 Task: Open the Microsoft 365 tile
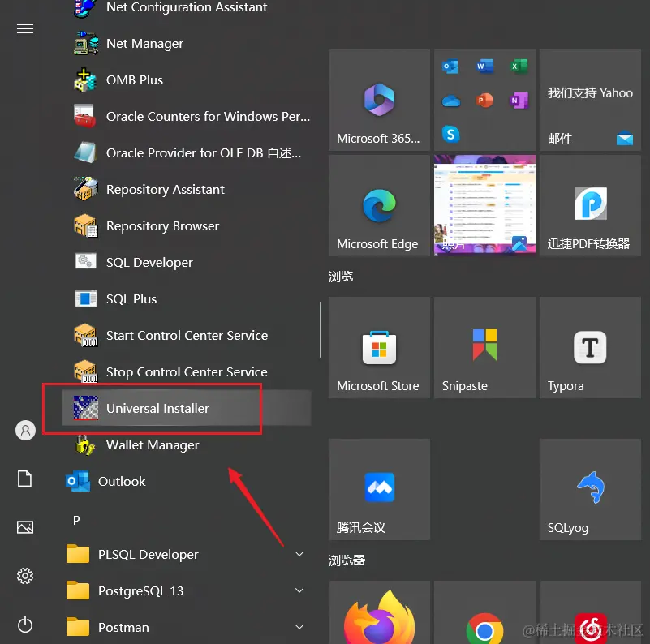(x=379, y=100)
